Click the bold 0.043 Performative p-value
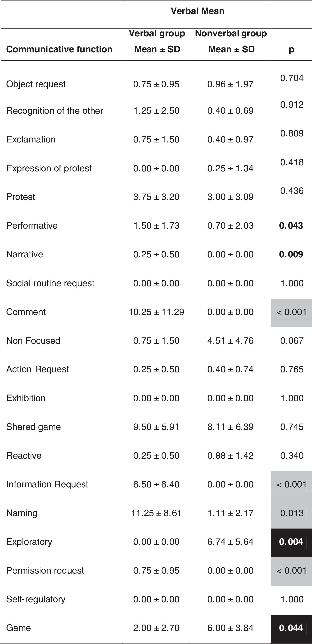Screen dimensions: 312x644 point(291,225)
